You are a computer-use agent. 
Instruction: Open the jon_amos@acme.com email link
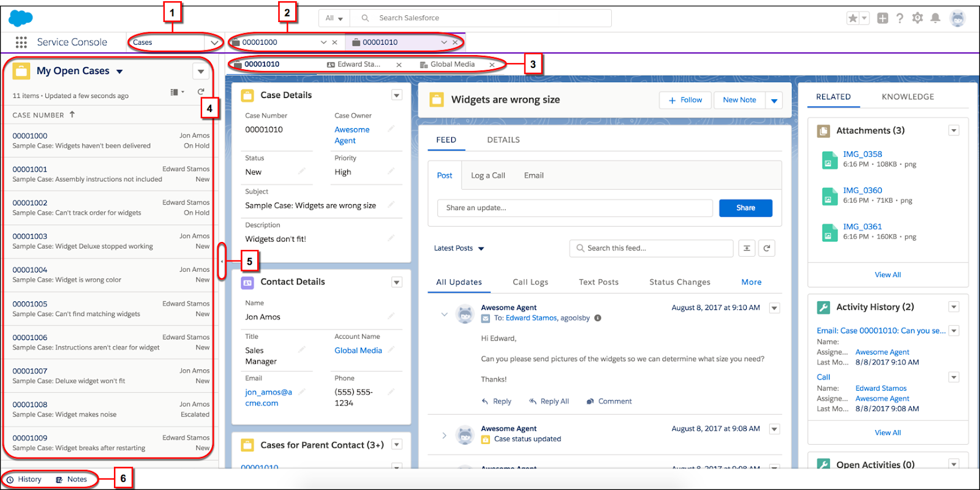(x=269, y=398)
